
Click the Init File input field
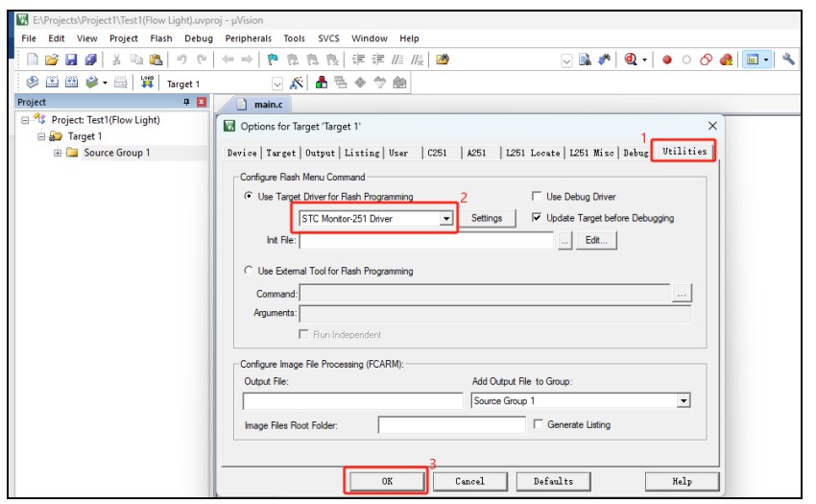tap(427, 241)
